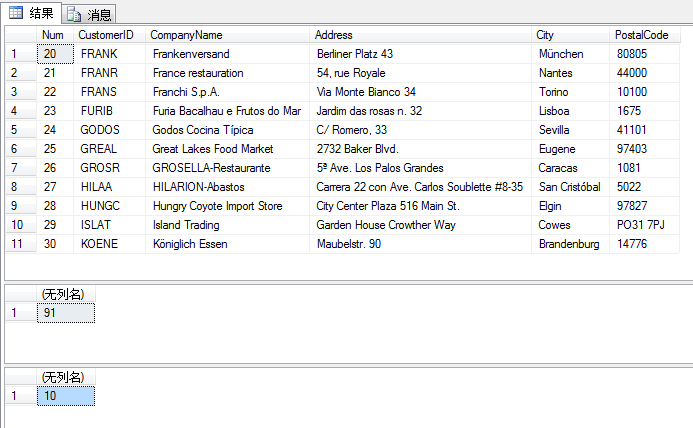Image resolution: width=693 pixels, height=428 pixels.
Task: Click the Frankenversand company cell
Action: (x=227, y=54)
